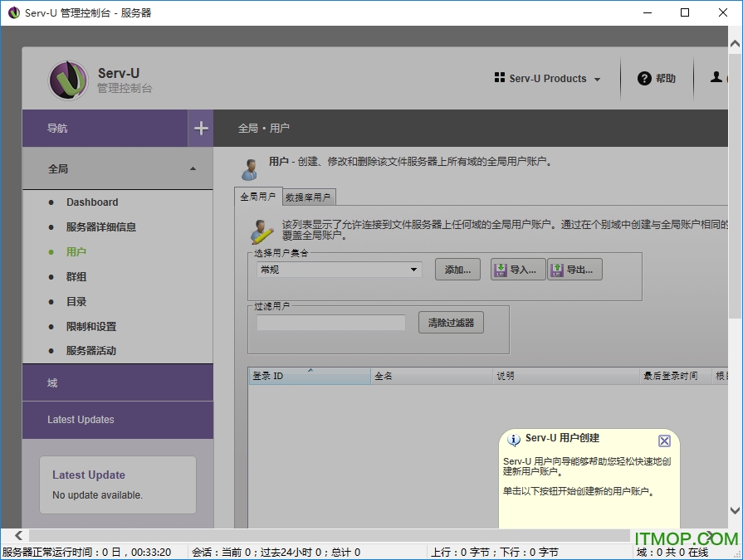Collapse the 全局 navigation section
The height and width of the screenshot is (560, 743).
pyautogui.click(x=118, y=168)
